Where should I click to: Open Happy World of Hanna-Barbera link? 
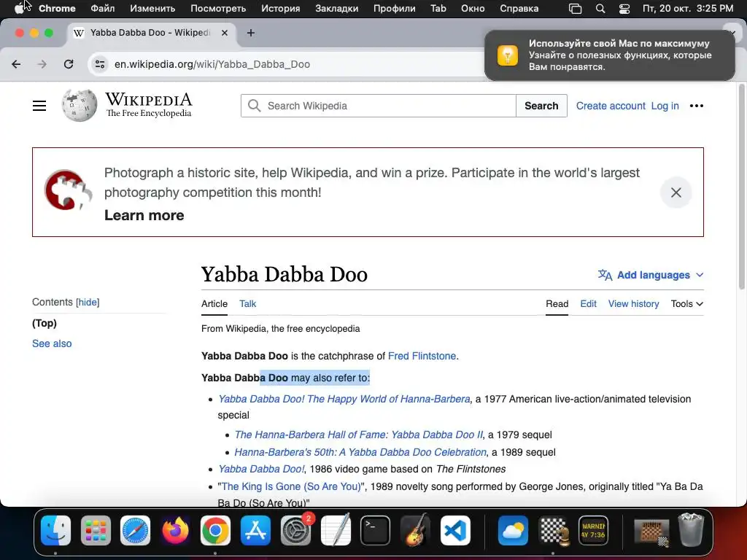coord(344,399)
